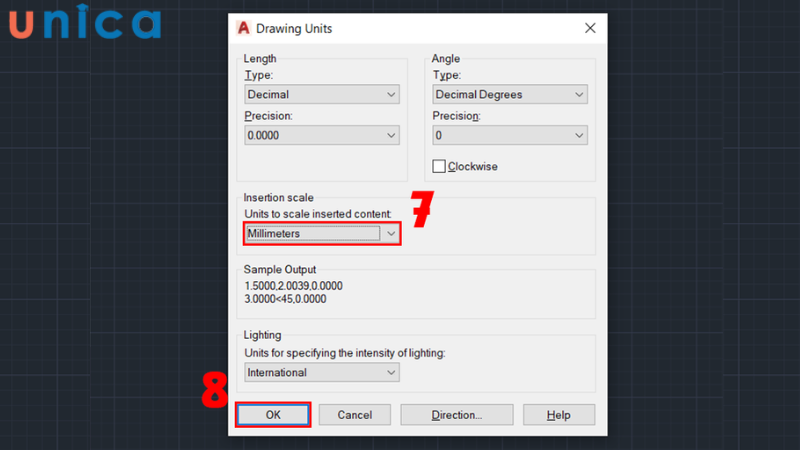
Task: Open the Direction... settings button
Action: (x=457, y=415)
